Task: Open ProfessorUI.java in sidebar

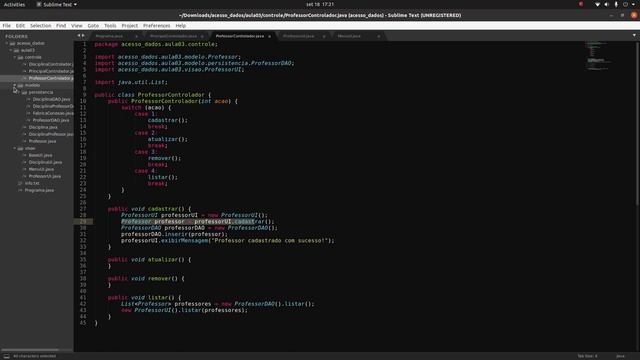Action: tap(45, 176)
